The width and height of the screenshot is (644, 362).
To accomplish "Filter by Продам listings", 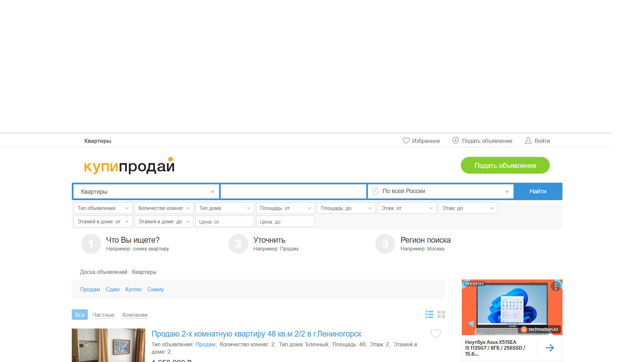I will click(90, 290).
